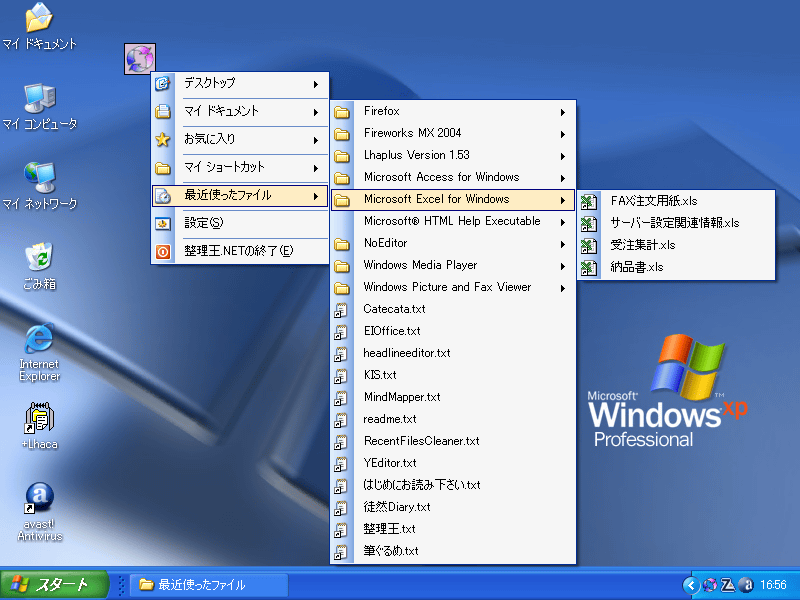
Task: Click the マイ ショートカット folder icon
Action: coord(163,167)
